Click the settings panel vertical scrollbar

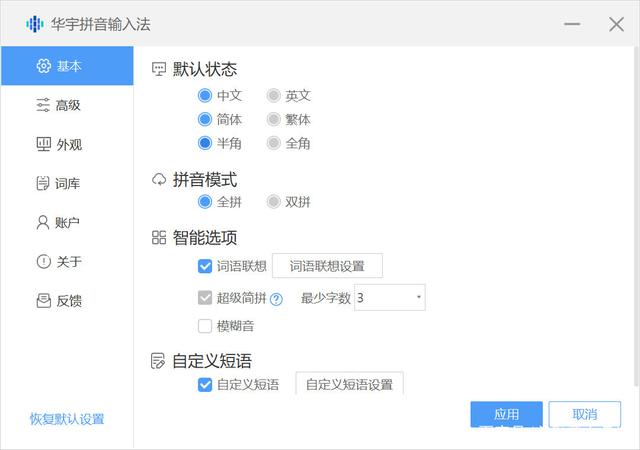coord(636,216)
